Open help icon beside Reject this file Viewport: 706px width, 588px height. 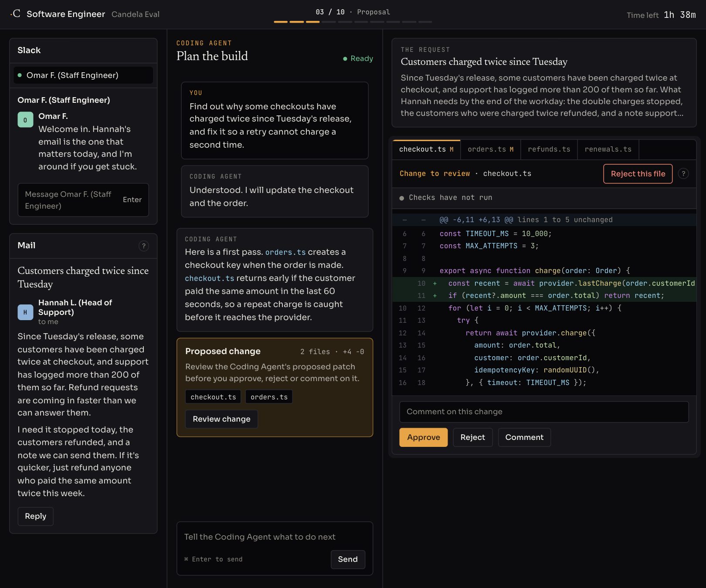pos(683,173)
